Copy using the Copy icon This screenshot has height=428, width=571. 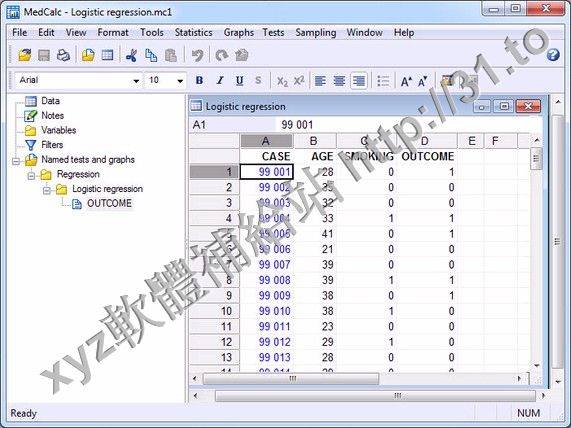151,55
